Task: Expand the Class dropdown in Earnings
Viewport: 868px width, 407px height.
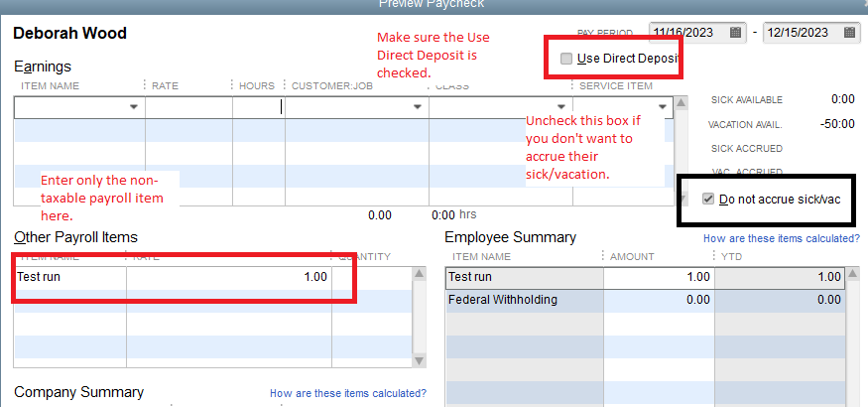Action: tap(561, 107)
